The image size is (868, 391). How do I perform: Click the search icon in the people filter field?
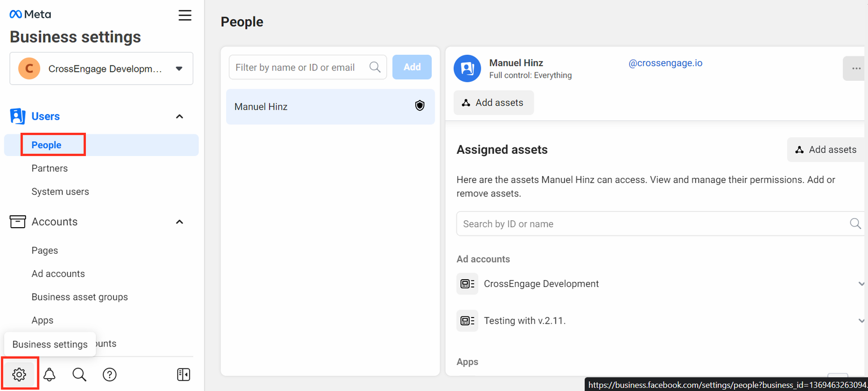375,67
